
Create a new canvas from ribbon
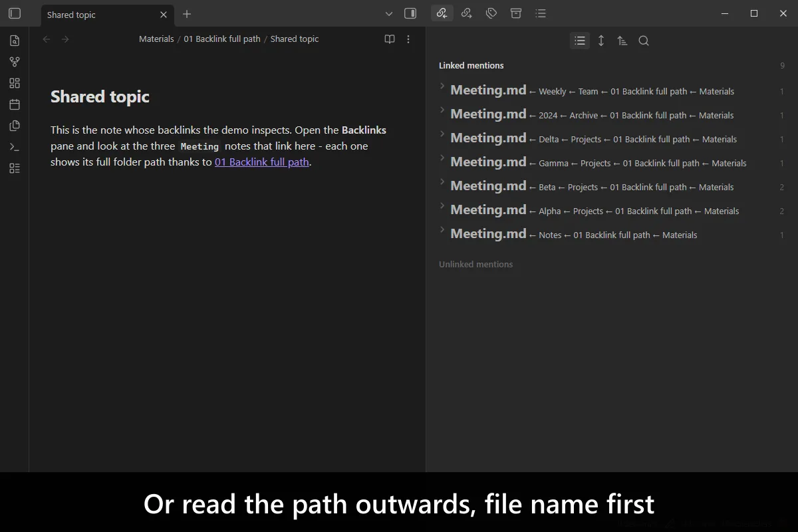pos(15,83)
